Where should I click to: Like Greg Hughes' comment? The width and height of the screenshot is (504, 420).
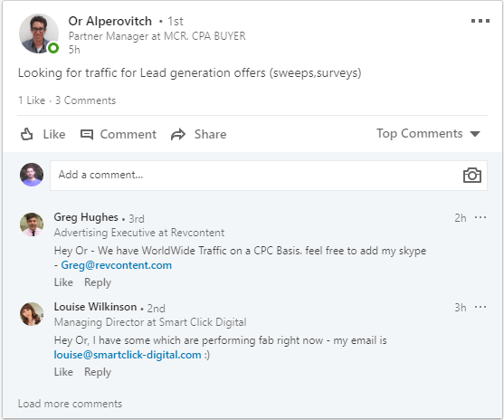click(x=63, y=282)
